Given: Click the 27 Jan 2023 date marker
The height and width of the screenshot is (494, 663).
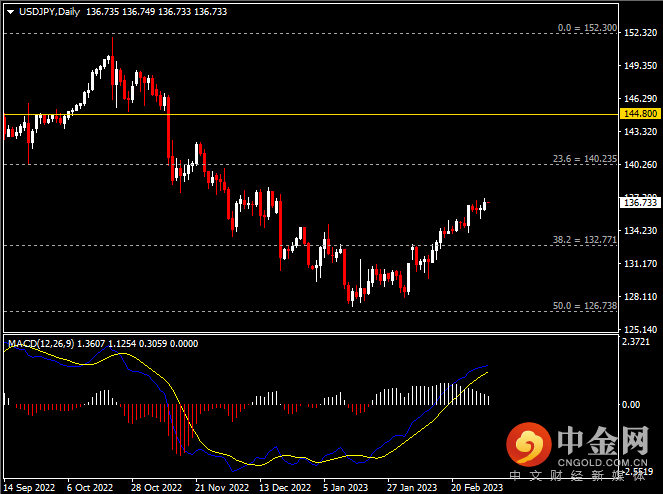Looking at the screenshot, I should pyautogui.click(x=412, y=487).
